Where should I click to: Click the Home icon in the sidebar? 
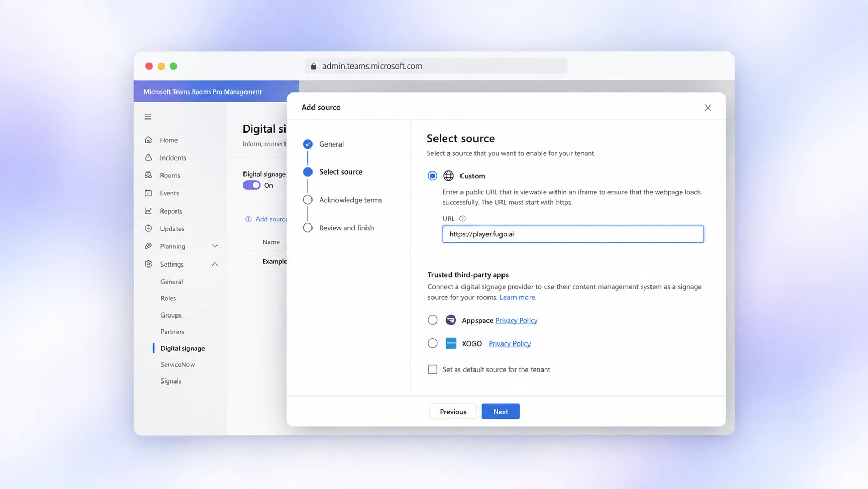click(148, 140)
